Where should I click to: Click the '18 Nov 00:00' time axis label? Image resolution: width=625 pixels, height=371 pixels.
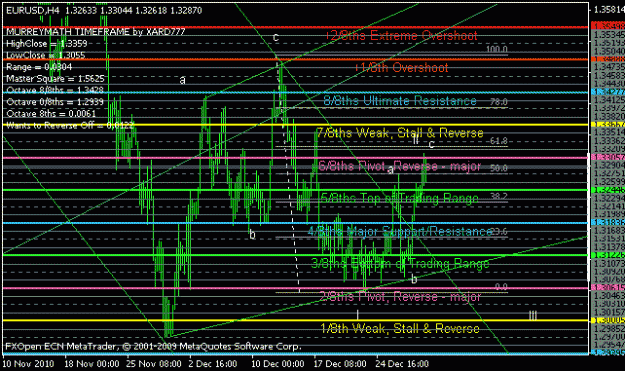[x=92, y=363]
